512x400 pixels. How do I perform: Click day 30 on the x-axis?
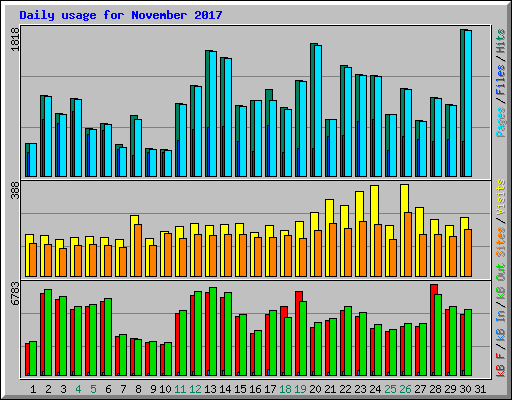tap(465, 389)
